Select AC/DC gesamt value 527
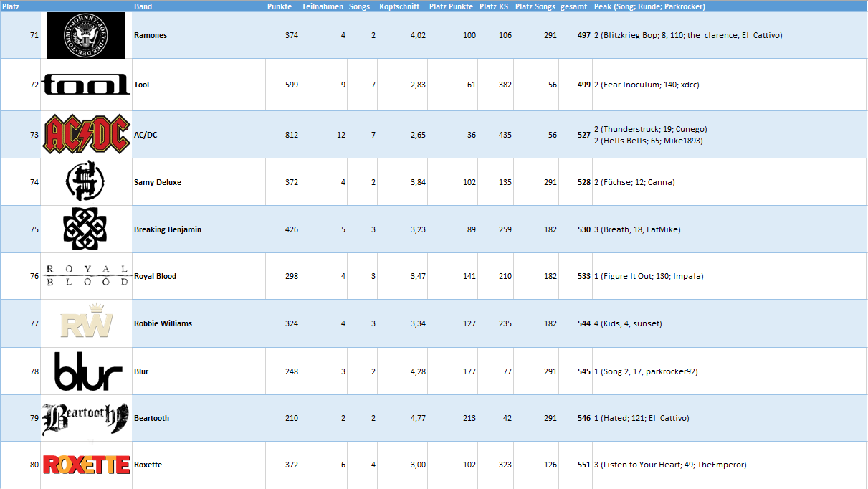Viewport: 868px width, 489px height. click(x=583, y=135)
